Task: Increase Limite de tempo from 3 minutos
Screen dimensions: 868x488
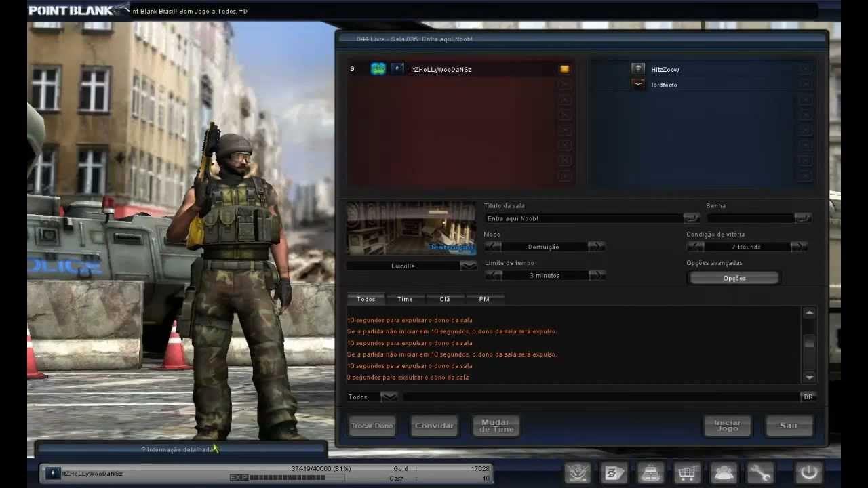Action: coord(597,275)
